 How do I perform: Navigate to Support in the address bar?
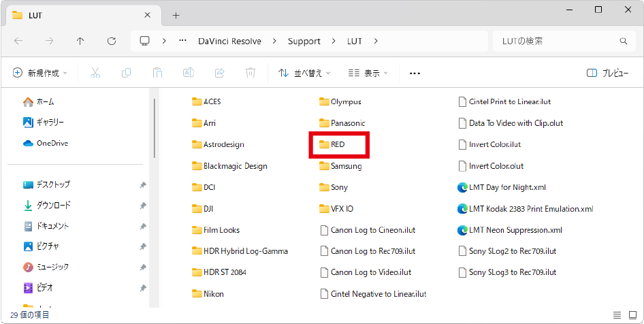coord(304,41)
